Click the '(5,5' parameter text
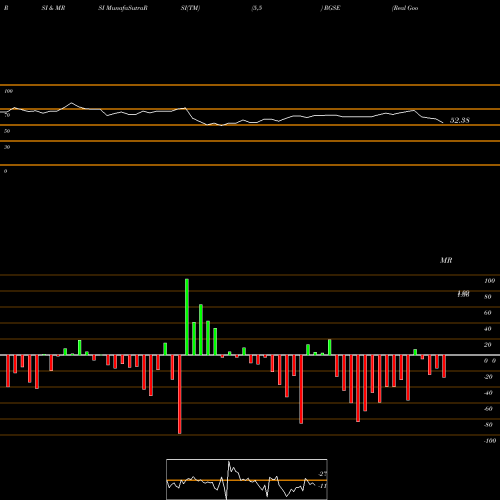The height and width of the screenshot is (500, 500). coord(257,8)
